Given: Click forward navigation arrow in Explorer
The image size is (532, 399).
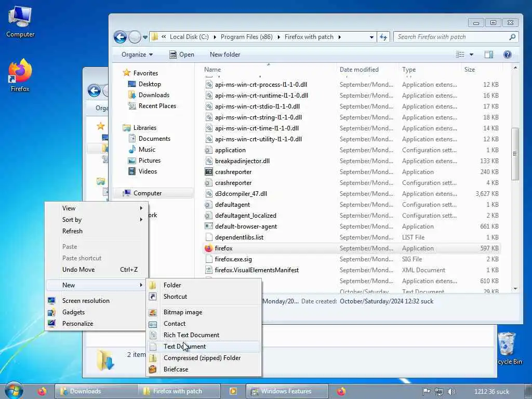Looking at the screenshot, I should (135, 37).
